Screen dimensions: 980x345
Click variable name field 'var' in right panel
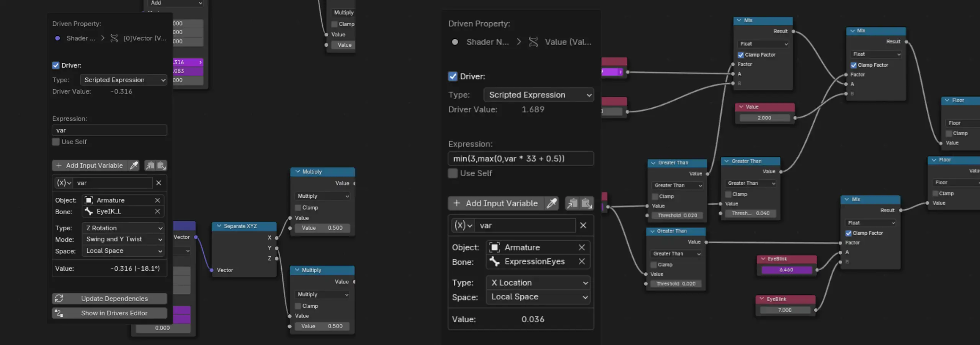(x=525, y=225)
